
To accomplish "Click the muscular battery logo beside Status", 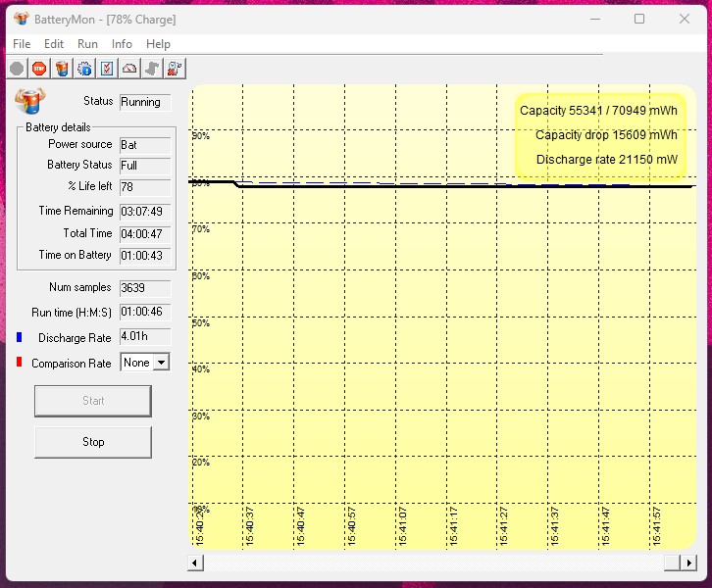I will pyautogui.click(x=30, y=100).
